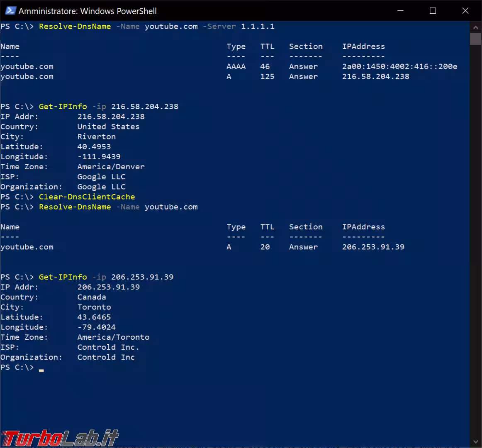Click latitude value 43.6465
Image resolution: width=482 pixels, height=448 pixels.
pyautogui.click(x=94, y=317)
